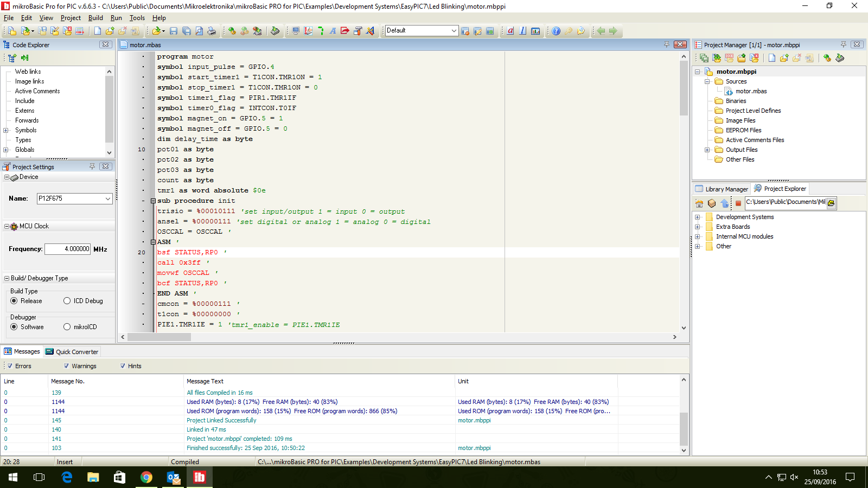Collapse the Sources folder node
868x488 pixels.
707,81
